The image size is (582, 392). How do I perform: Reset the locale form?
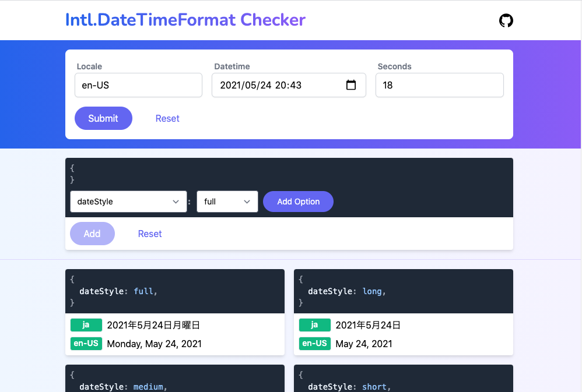coord(167,118)
